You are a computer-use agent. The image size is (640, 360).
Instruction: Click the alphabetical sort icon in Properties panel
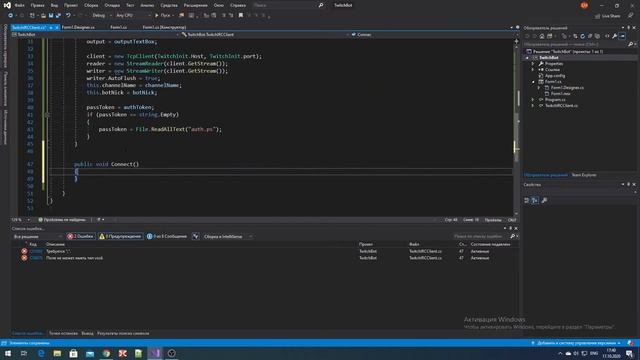tap(535, 200)
